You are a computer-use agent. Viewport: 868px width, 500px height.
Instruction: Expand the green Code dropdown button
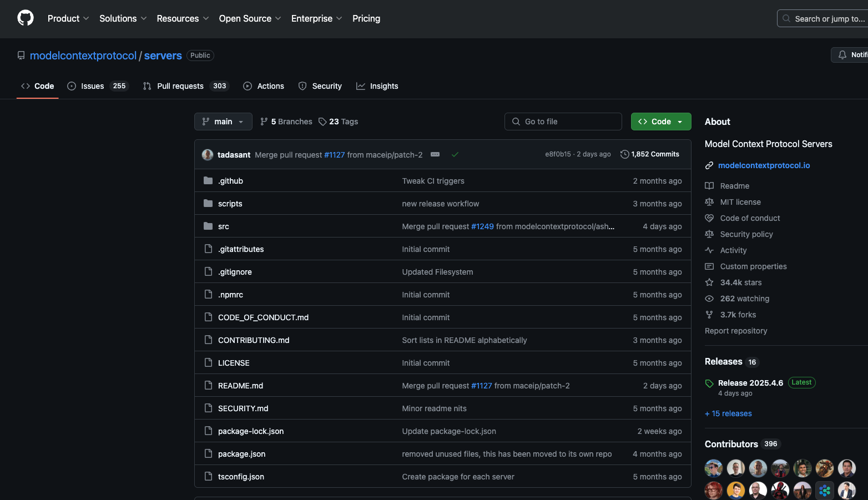[661, 122]
